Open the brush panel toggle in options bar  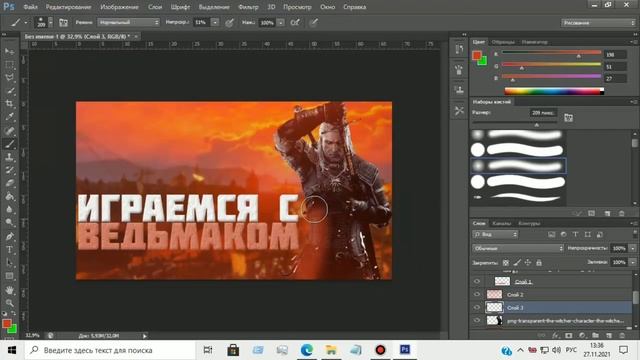[x=63, y=22]
